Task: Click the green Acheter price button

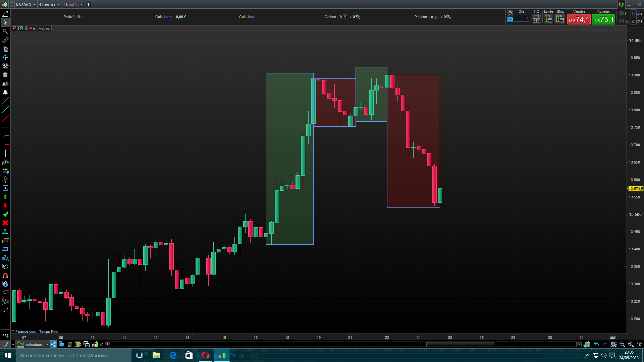Action: click(x=603, y=20)
